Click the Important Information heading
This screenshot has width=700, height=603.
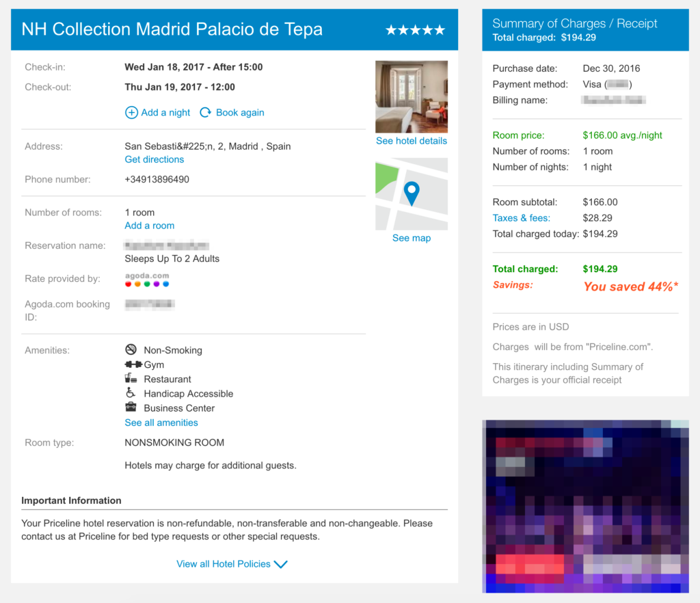tap(71, 500)
